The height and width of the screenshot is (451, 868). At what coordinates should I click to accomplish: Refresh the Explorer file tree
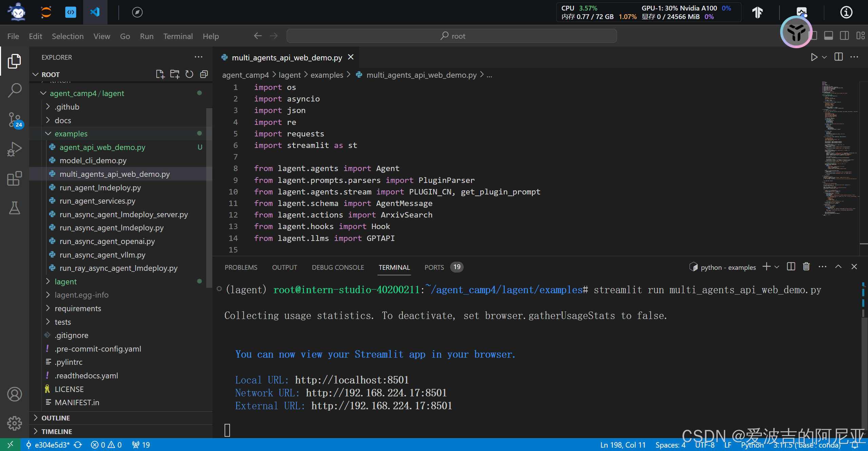click(189, 74)
